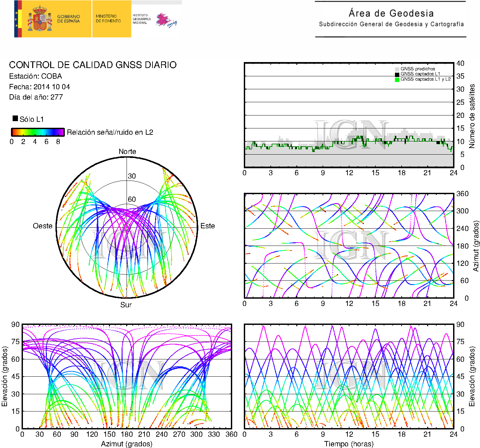This screenshot has width=480, height=448.
Task: Click the Control de Calidad GNSS Diario title
Action: coord(93,65)
